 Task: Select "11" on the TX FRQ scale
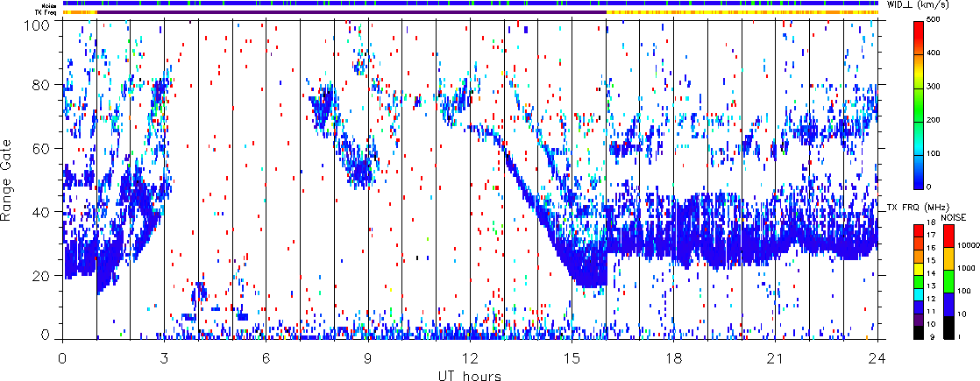click(931, 312)
